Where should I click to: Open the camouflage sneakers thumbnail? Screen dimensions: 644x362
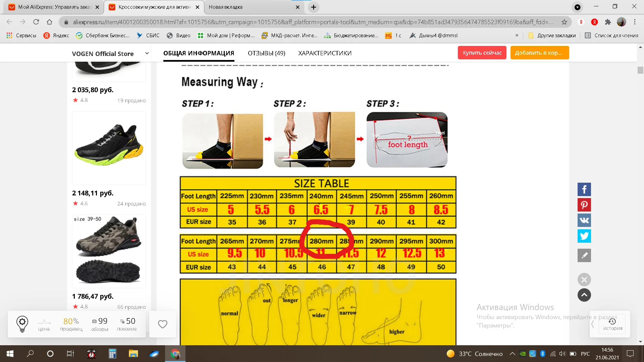click(x=109, y=251)
